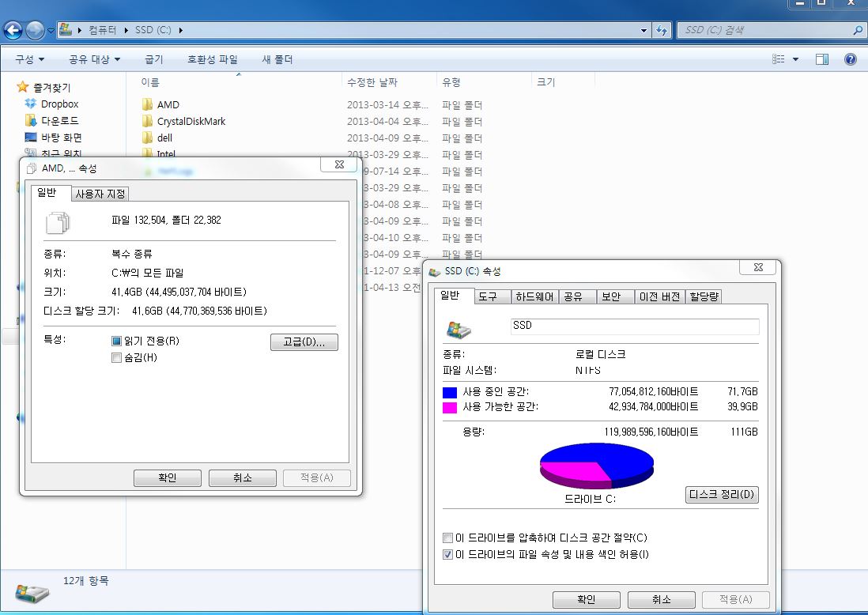This screenshot has height=615, width=868.
Task: Open the 공유 대상 menu
Action: pos(94,59)
